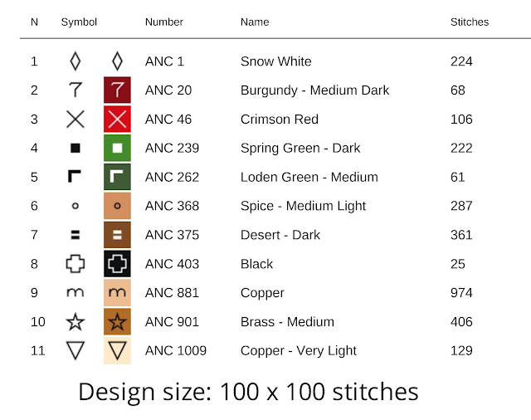Click the ANC 901 thread number
This screenshot has height=420, width=531.
(x=172, y=322)
